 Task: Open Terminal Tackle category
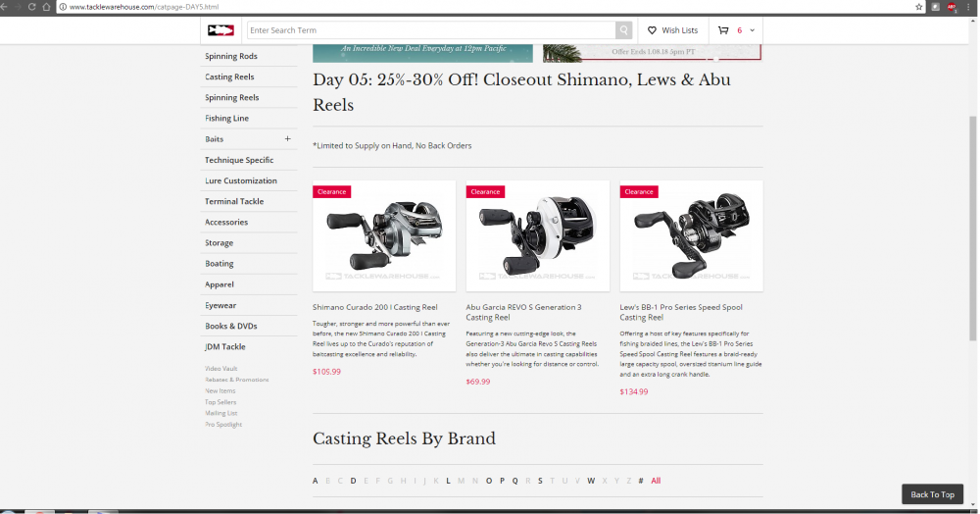234,201
